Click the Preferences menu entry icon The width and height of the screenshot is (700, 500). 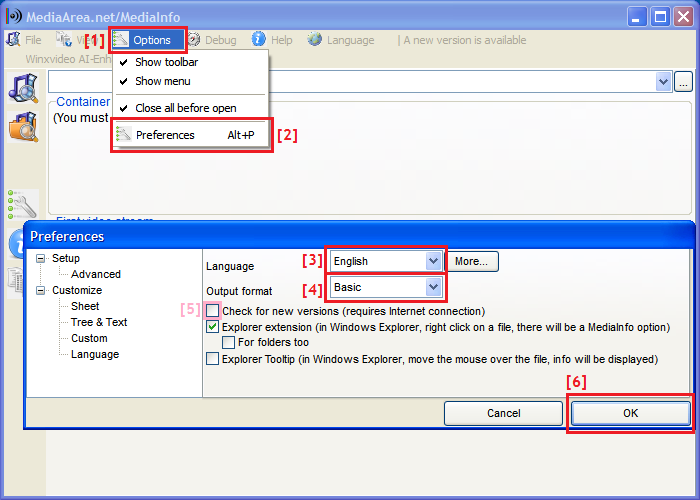[123, 134]
